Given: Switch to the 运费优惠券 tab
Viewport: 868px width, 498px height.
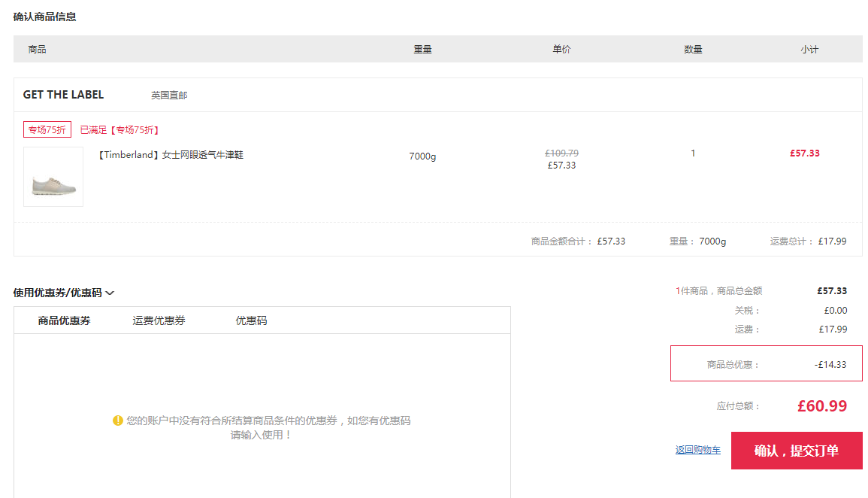Looking at the screenshot, I should click(159, 320).
